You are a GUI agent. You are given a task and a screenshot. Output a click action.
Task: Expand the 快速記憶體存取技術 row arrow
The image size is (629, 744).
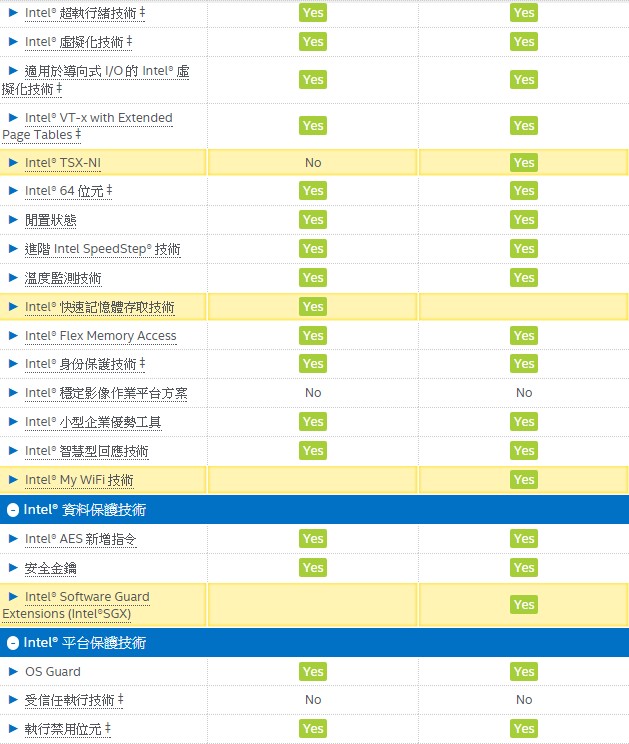click(x=13, y=307)
